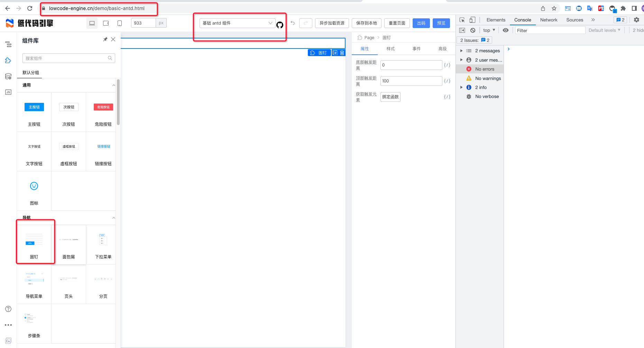Screen dimensions: 644x348
Task: Clear the console with the block icon
Action: [472, 30]
